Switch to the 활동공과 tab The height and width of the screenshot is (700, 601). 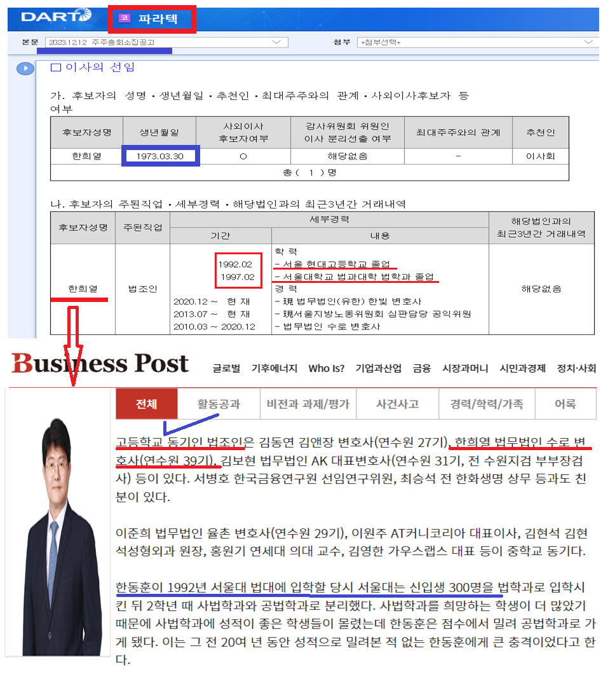[x=219, y=404]
